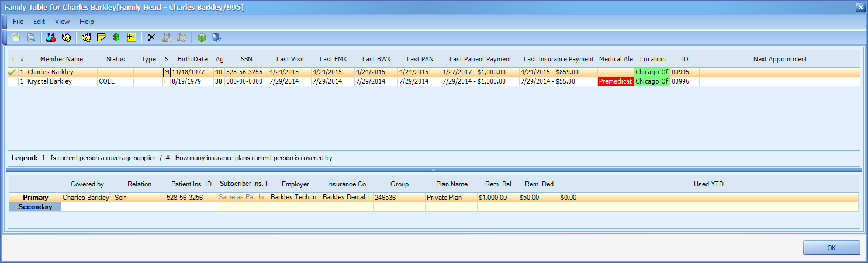Image resolution: width=868 pixels, height=263 pixels.
Task: Click the sex cell M for Charles Barkley
Action: tap(167, 72)
